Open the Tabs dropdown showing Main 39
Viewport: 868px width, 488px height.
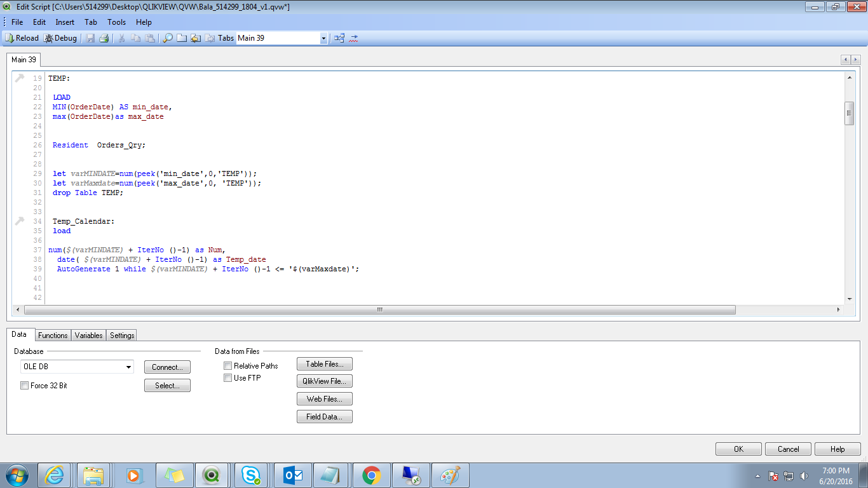click(x=282, y=38)
